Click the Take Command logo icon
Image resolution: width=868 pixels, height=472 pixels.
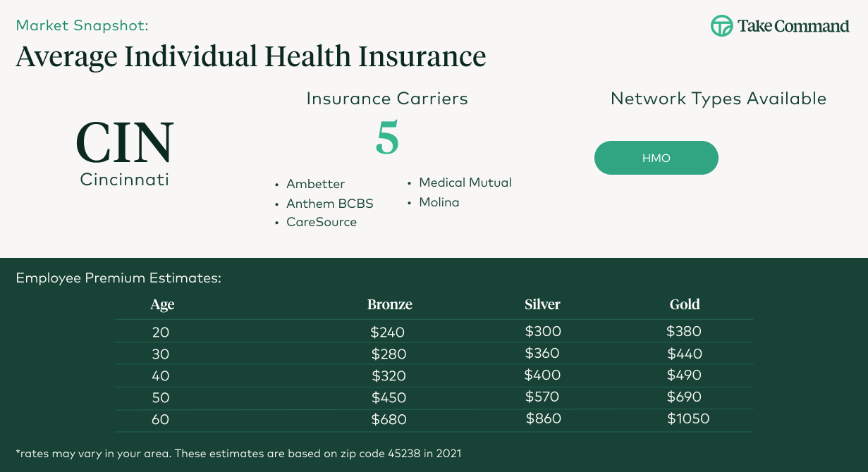pyautogui.click(x=721, y=26)
